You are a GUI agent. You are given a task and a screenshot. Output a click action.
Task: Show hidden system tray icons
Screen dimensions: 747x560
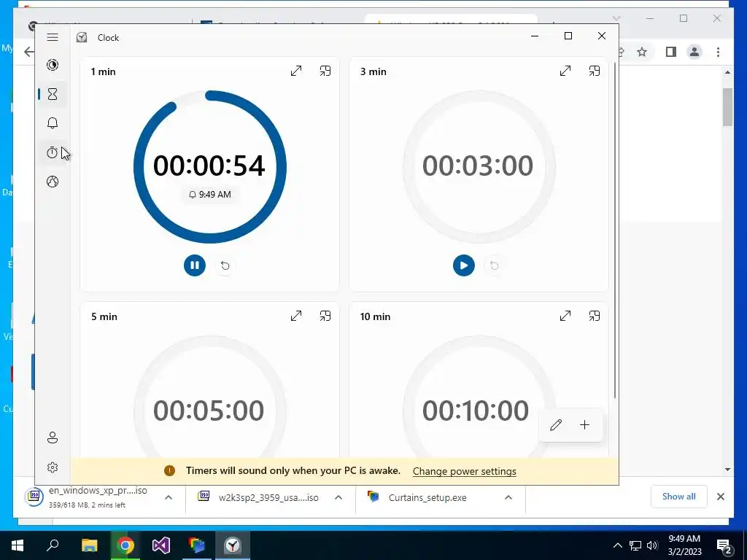pyautogui.click(x=617, y=545)
